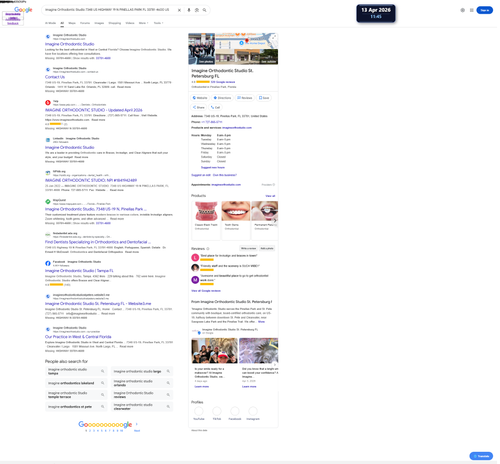The height and width of the screenshot is (464, 500).
Task: Open the Facebook profile circle icon
Action: 235,411
